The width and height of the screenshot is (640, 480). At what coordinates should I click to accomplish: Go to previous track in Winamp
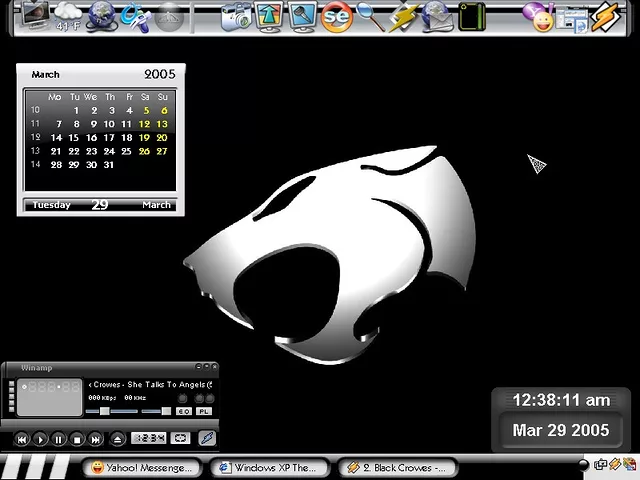click(x=21, y=439)
